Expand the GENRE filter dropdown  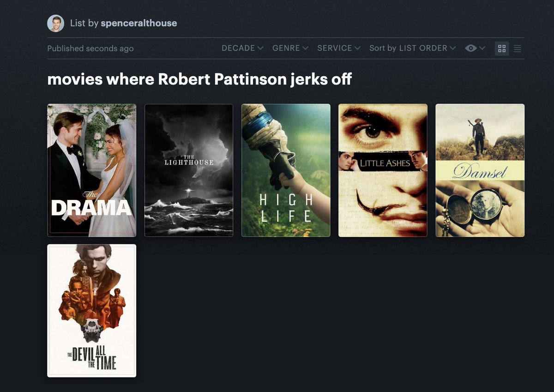tap(290, 48)
